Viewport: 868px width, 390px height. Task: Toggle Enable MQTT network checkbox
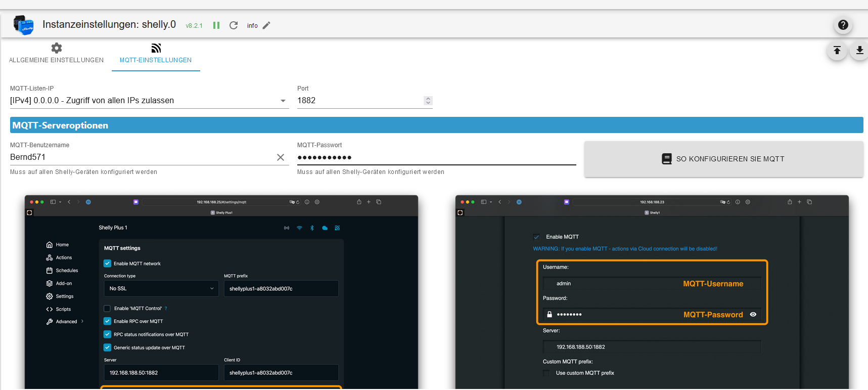(x=107, y=264)
